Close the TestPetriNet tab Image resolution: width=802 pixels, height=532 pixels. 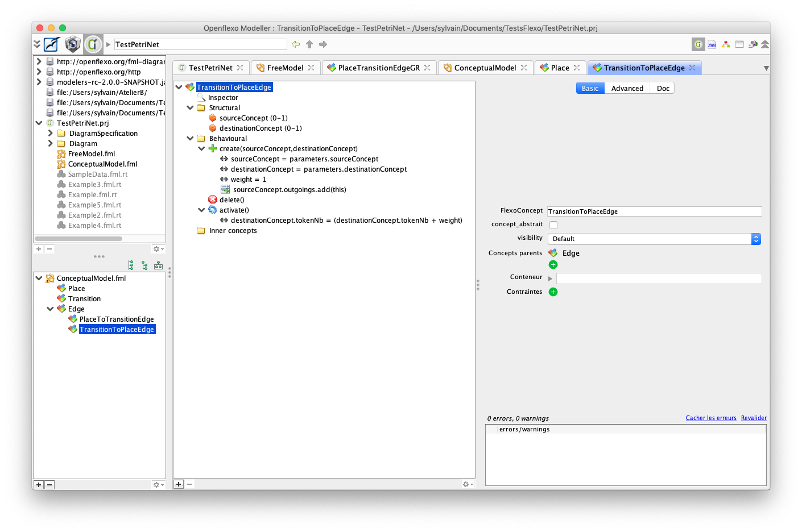pyautogui.click(x=240, y=68)
